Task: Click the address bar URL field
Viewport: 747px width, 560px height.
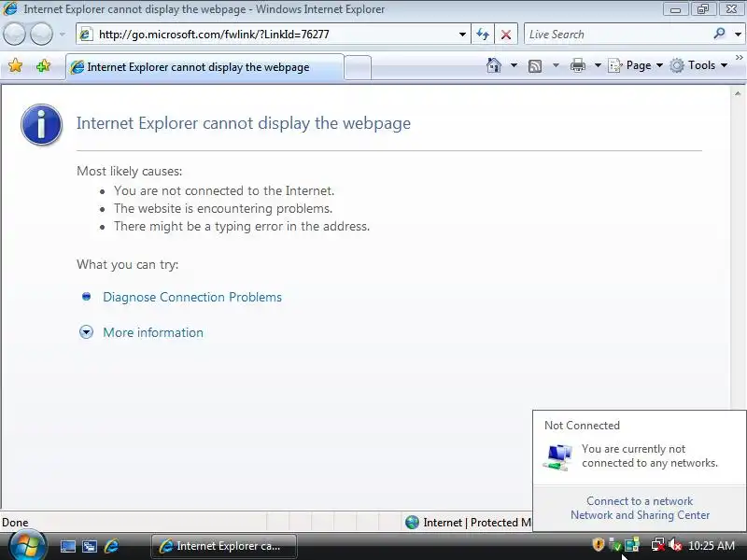Action: [275, 35]
